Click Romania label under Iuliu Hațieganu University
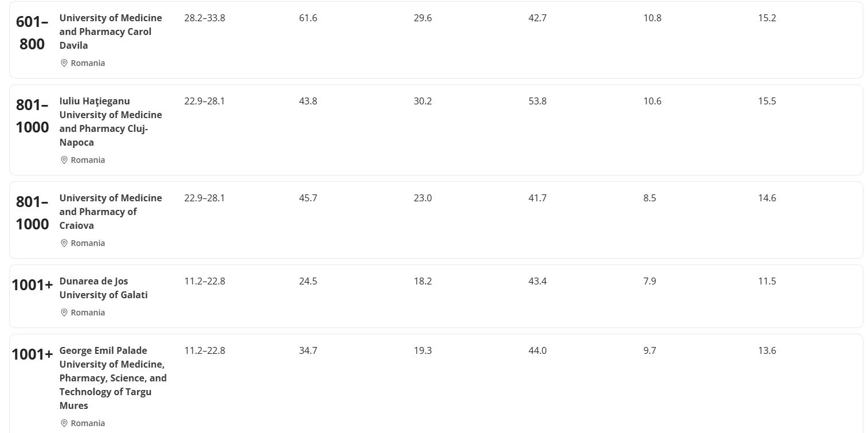Image resolution: width=868 pixels, height=433 pixels. 88,160
